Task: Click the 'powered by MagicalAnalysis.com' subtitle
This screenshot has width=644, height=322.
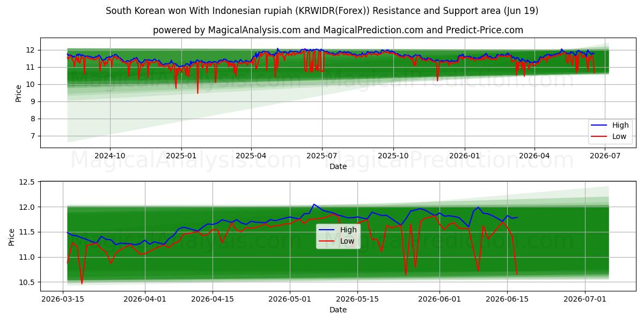Action: point(338,30)
